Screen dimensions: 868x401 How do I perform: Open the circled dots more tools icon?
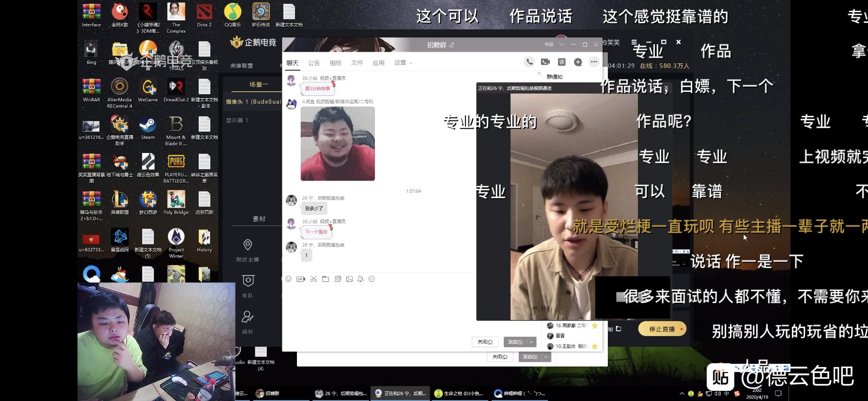pos(372,279)
